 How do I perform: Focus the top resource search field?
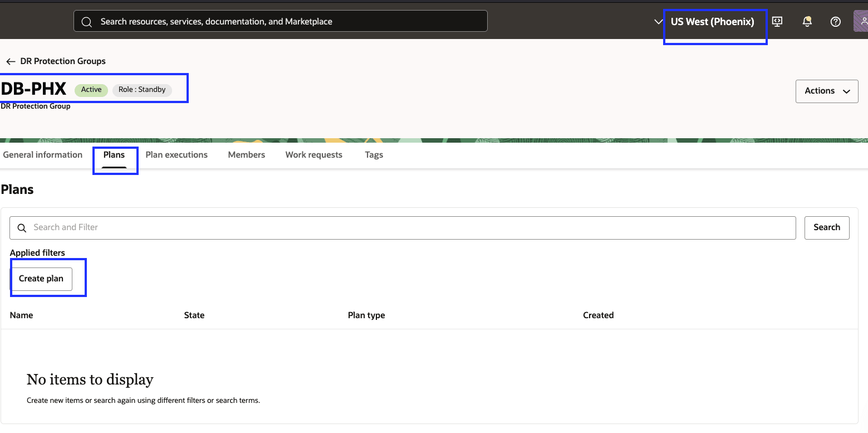pos(281,21)
